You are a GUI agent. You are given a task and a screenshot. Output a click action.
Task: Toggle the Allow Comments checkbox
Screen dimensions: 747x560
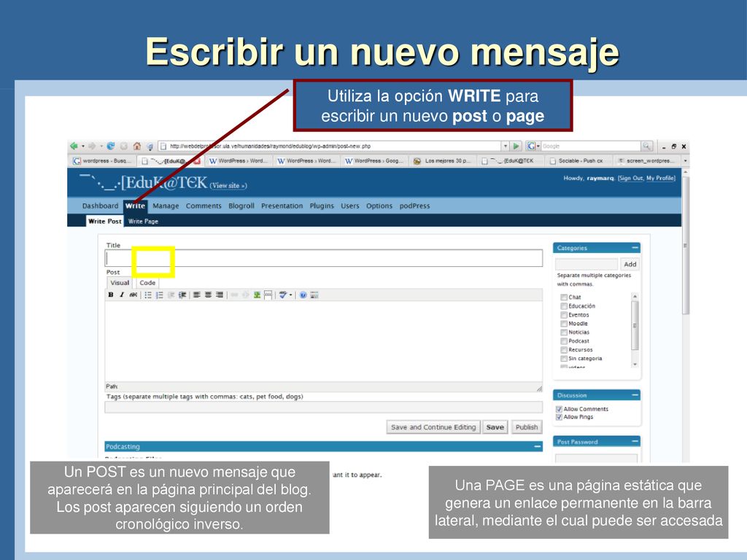[559, 409]
